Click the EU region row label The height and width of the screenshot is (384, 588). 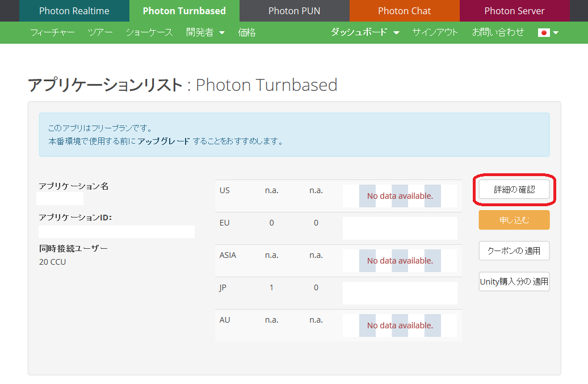tap(224, 223)
